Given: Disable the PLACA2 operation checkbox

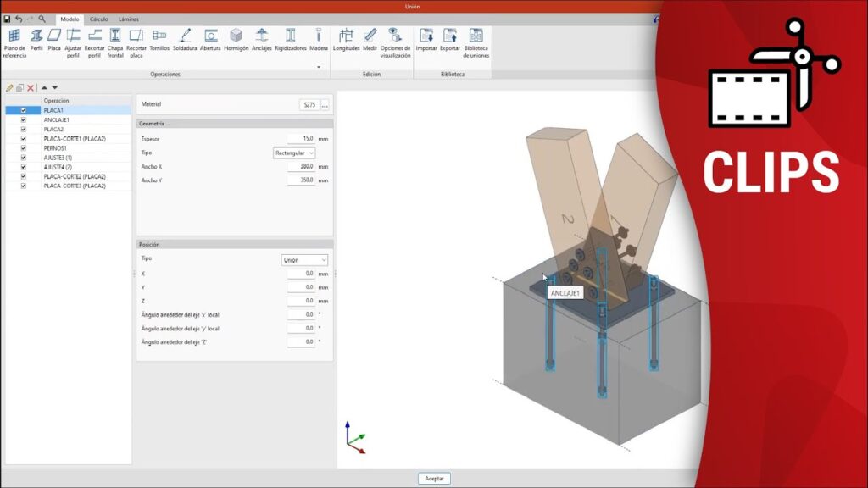Looking at the screenshot, I should click(x=24, y=129).
